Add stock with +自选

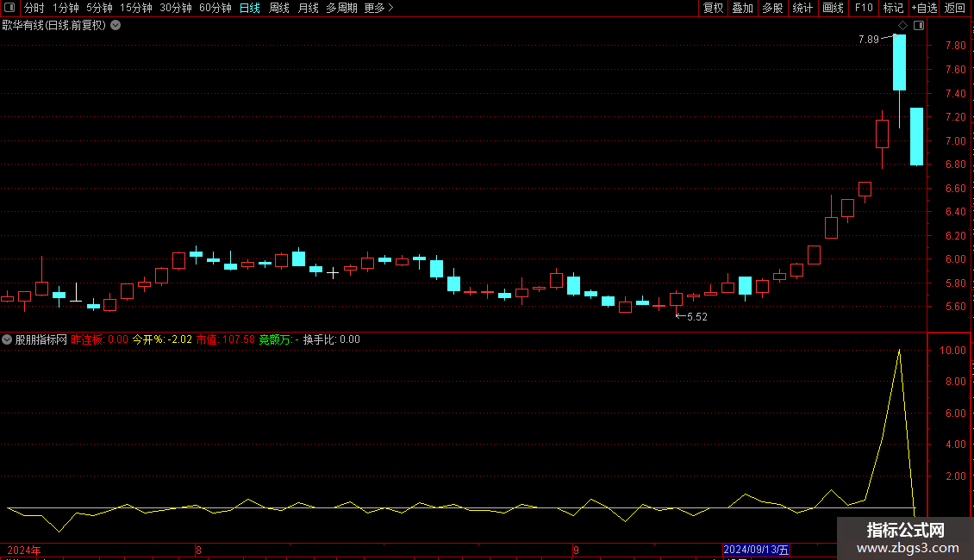coord(924,8)
